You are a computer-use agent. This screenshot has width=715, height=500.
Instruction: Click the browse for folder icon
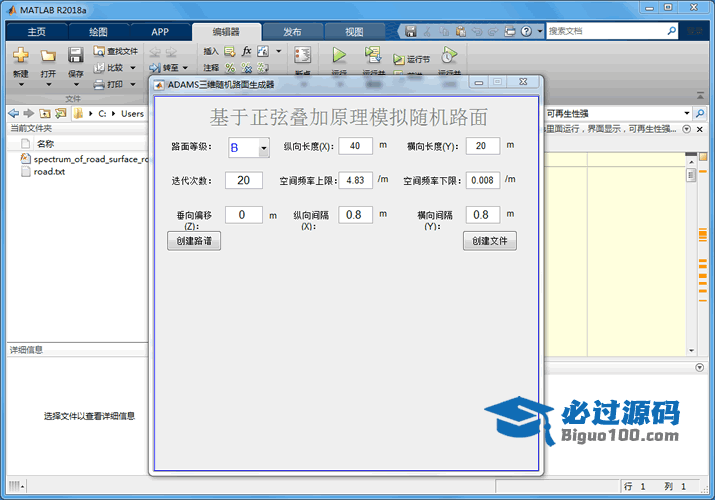click(60, 113)
